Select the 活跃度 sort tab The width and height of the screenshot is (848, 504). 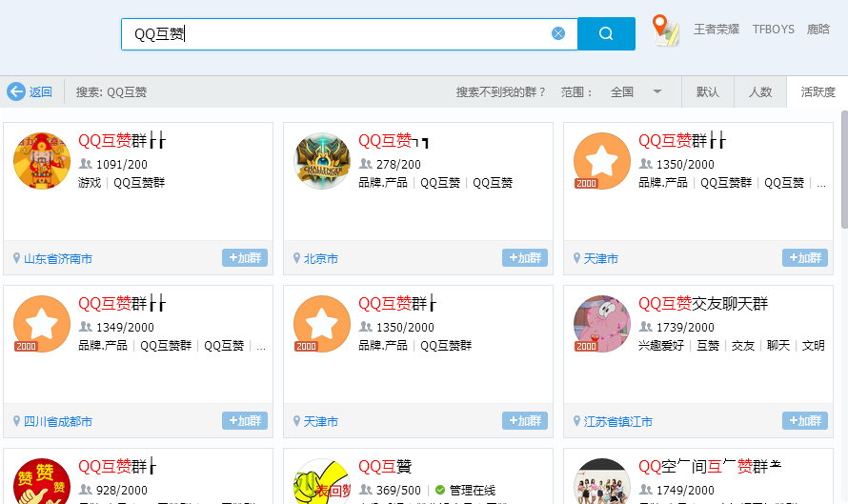tap(818, 92)
